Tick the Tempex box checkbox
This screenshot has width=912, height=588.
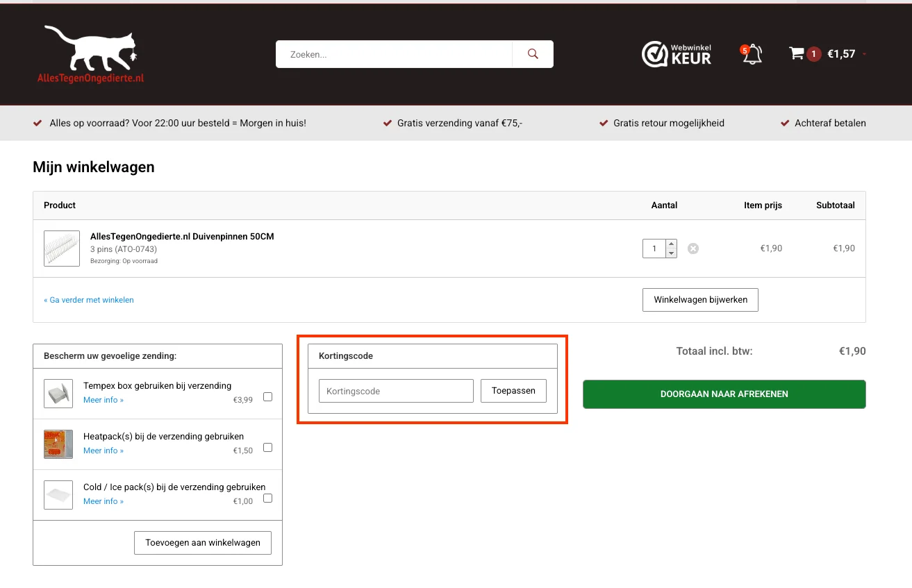[268, 397]
